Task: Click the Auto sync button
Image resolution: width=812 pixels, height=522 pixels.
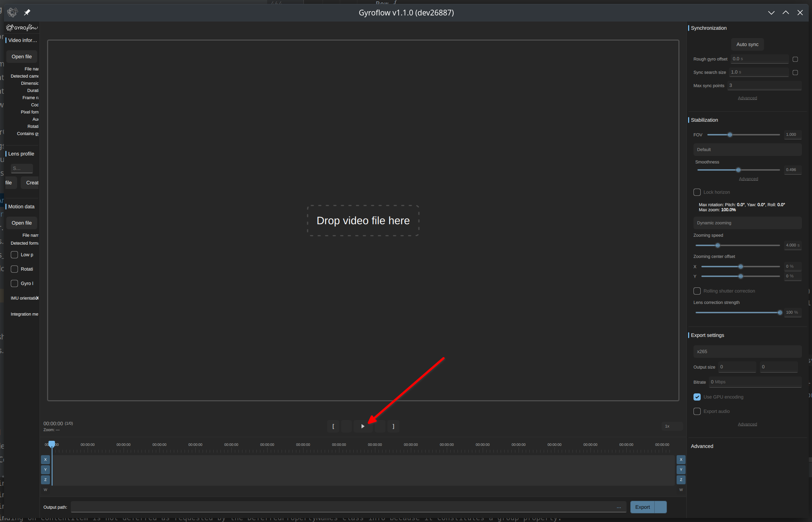Action: (x=747, y=44)
